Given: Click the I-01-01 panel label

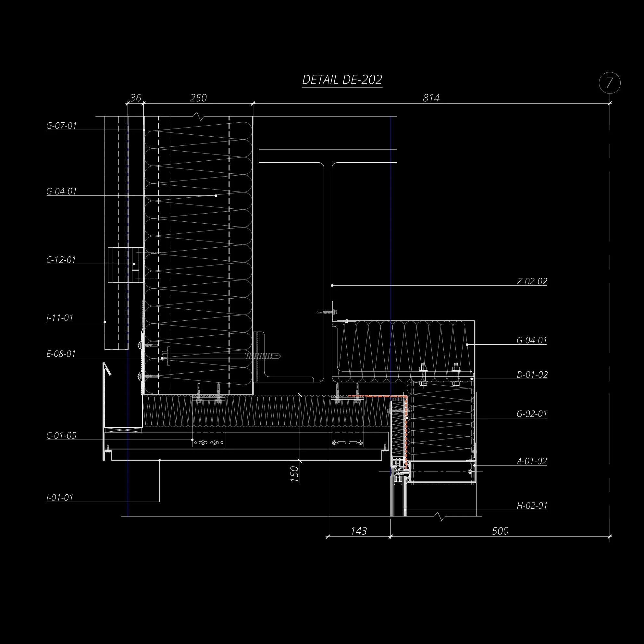Looking at the screenshot, I should [x=60, y=497].
